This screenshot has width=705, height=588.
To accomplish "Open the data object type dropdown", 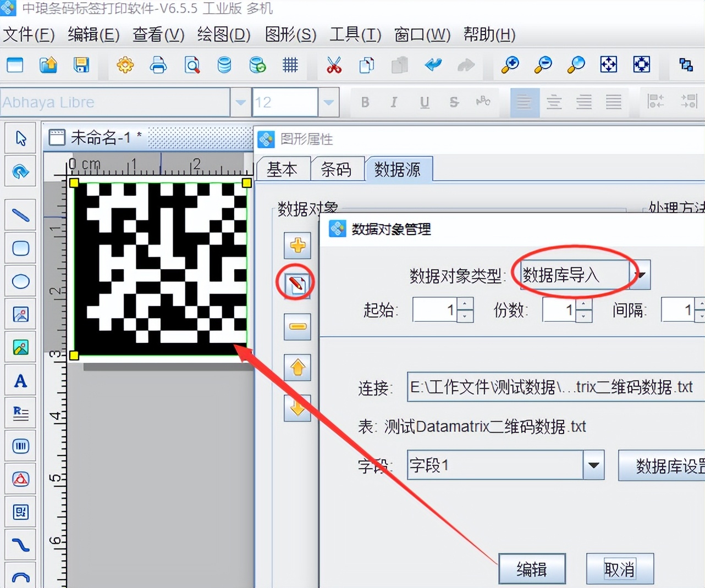I will tap(640, 275).
